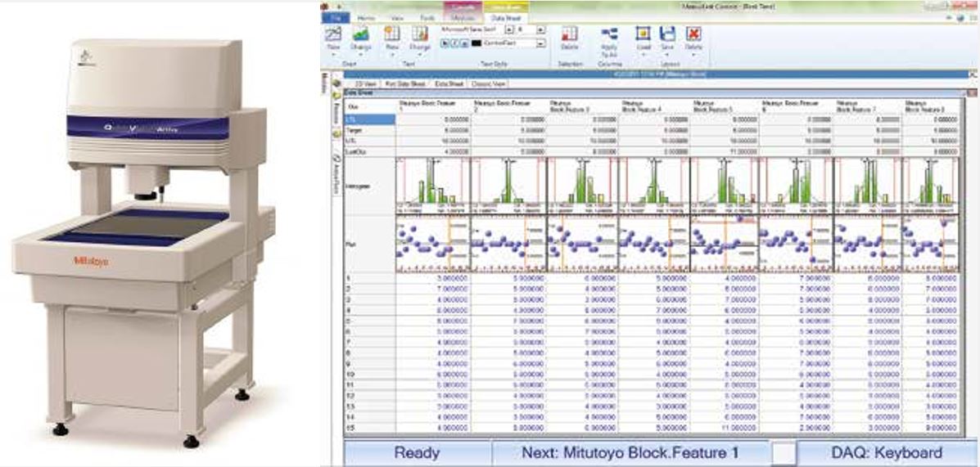Select the Feature 7 column header
980x467 pixels.
868,106
